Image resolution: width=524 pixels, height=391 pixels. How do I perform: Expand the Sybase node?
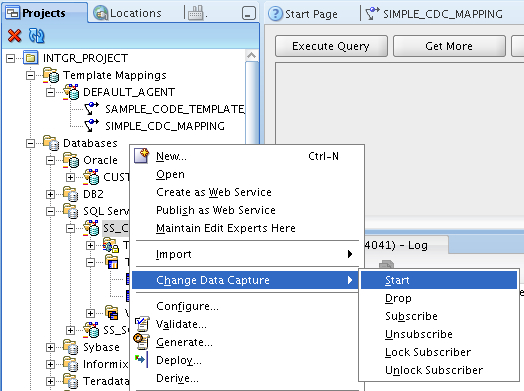50,348
